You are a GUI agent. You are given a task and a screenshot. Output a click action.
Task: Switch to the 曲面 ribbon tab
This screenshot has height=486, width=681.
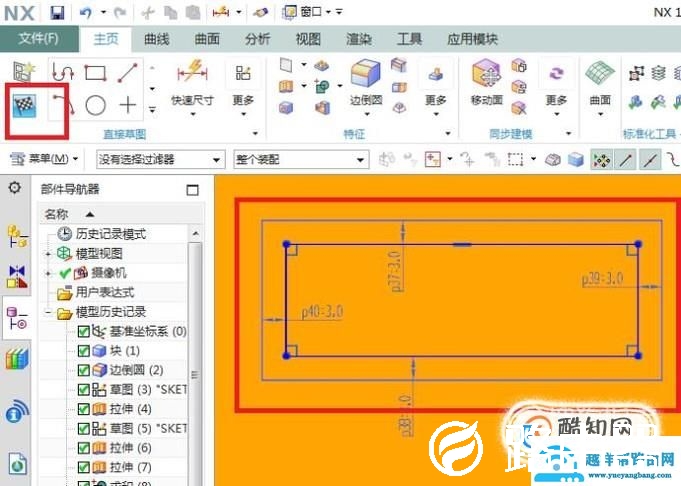[x=207, y=40]
